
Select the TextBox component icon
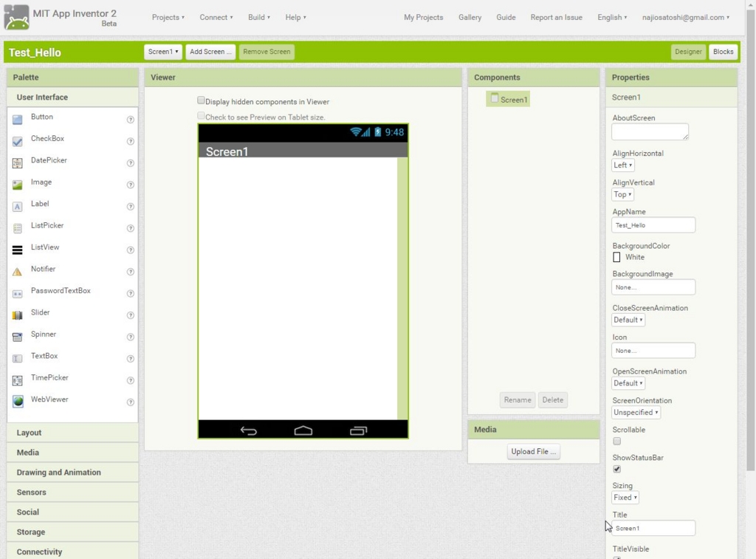[x=18, y=358]
